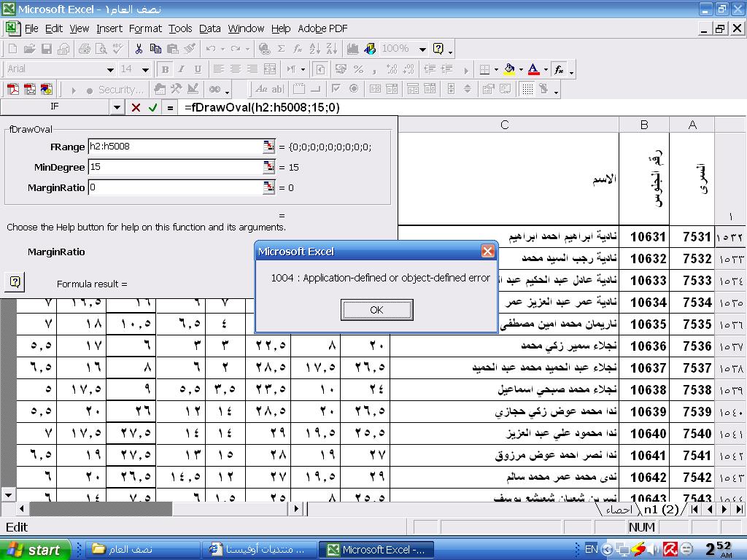The width and height of the screenshot is (747, 560).
Task: Click the Currency style icon
Action: point(341,69)
